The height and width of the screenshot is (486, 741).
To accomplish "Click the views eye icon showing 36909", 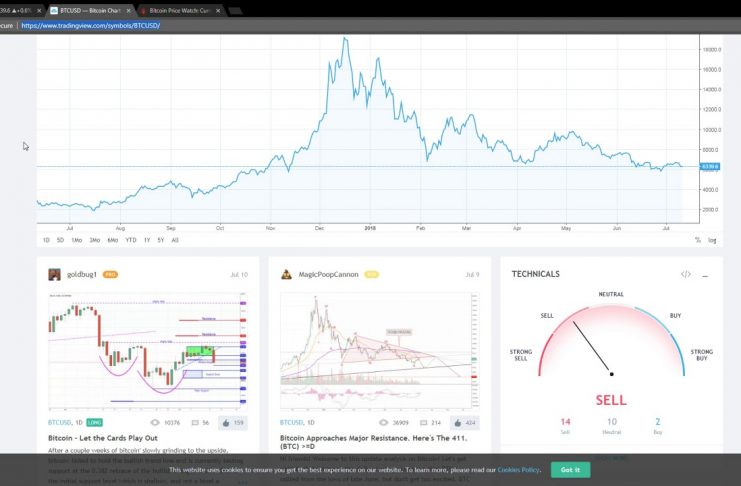I will 383,423.
